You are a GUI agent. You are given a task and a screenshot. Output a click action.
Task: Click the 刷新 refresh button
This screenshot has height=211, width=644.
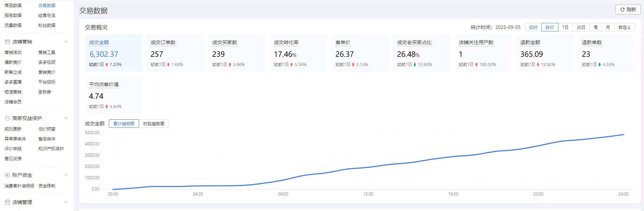pos(628,10)
